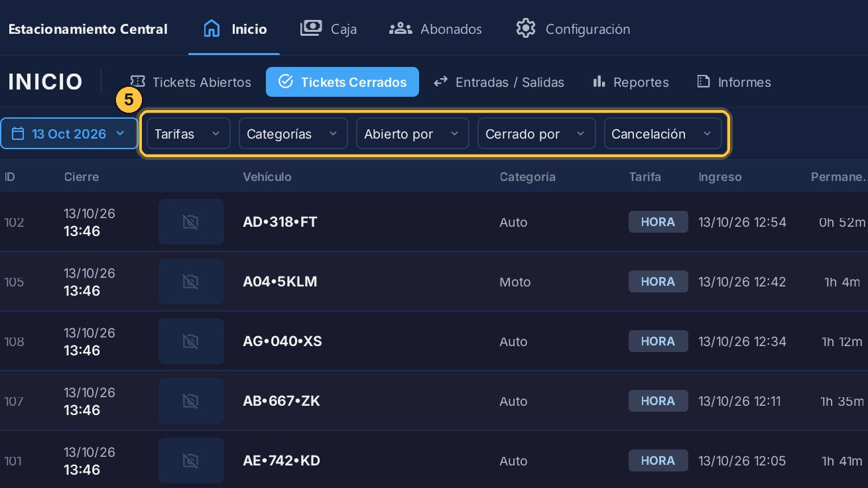Viewport: 868px width, 488px height.
Task: Expand the Tarifas filter dropdown
Action: pos(188,134)
